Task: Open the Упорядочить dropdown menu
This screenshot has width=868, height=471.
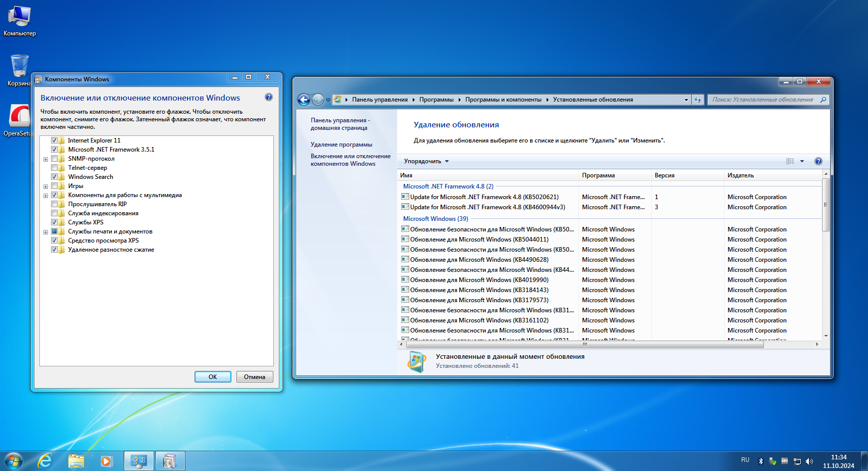Action: coord(426,161)
